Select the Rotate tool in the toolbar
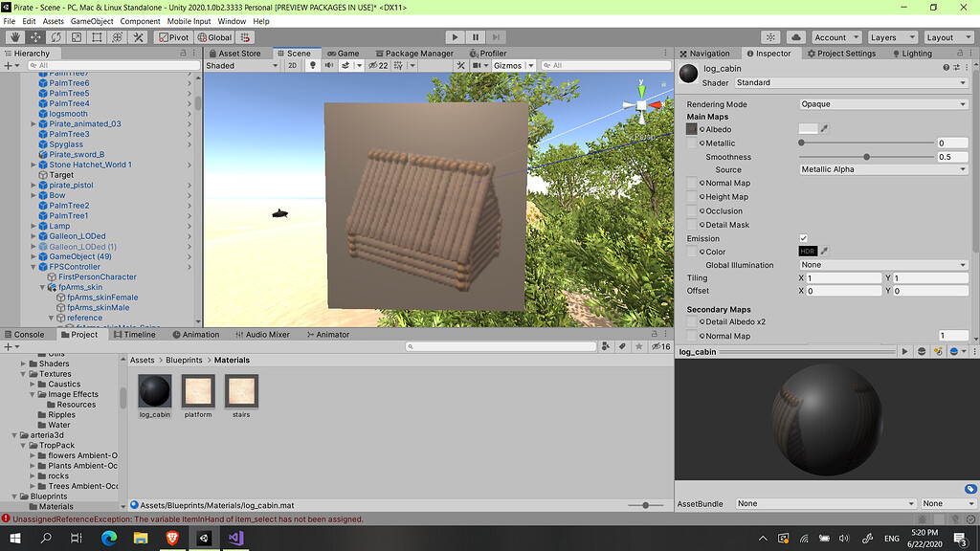The width and height of the screenshot is (980, 551). (x=56, y=37)
